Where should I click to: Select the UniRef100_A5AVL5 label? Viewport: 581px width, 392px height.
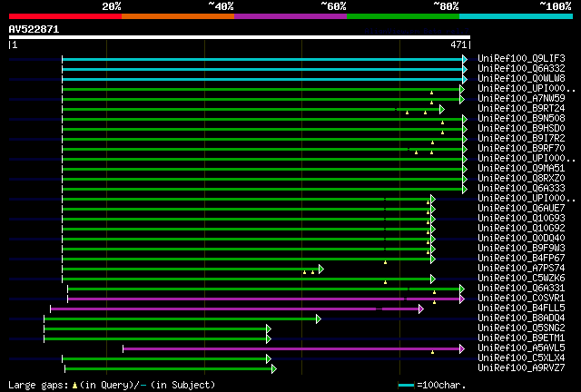[x=521, y=348]
